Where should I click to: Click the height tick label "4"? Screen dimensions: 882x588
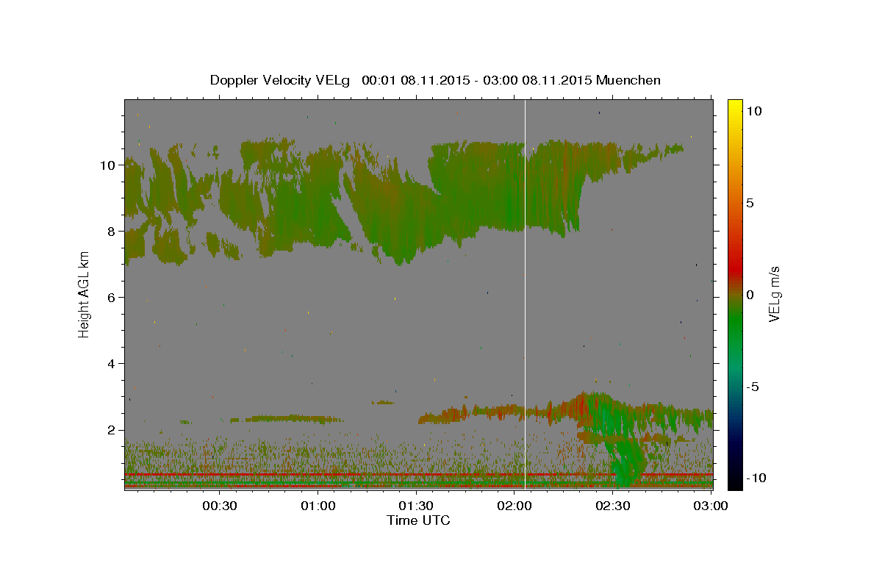point(113,364)
